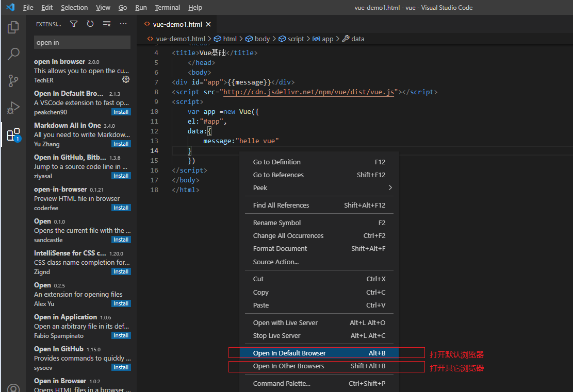Install the IntelliSense for CSS extension
The width and height of the screenshot is (573, 392).
tap(121, 271)
